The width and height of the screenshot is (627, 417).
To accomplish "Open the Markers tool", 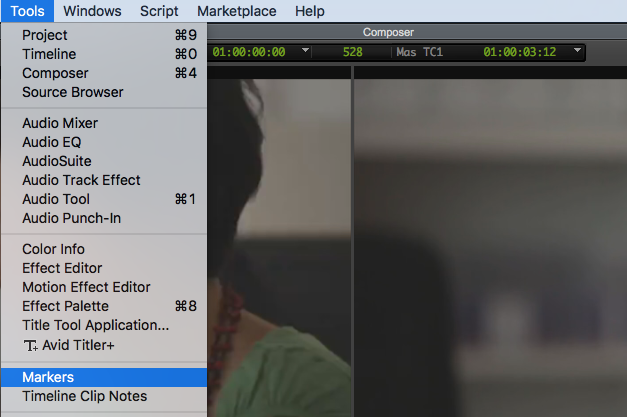I will tap(47, 377).
